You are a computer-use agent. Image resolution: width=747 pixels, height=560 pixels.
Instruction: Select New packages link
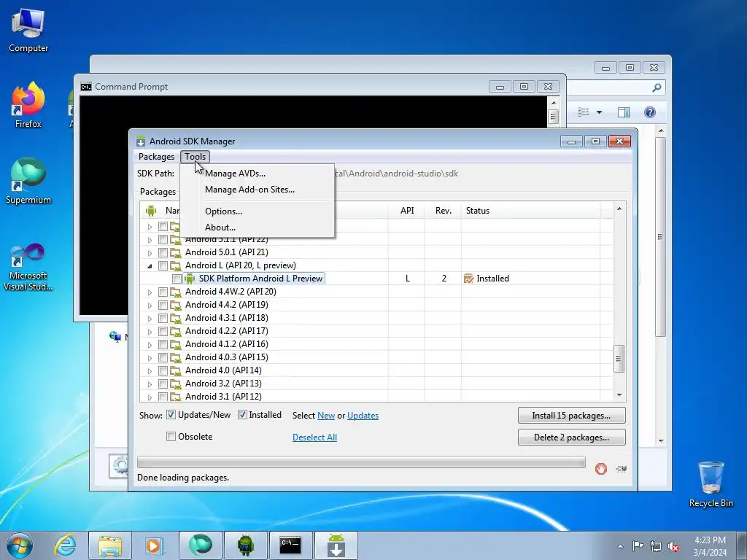click(x=326, y=415)
